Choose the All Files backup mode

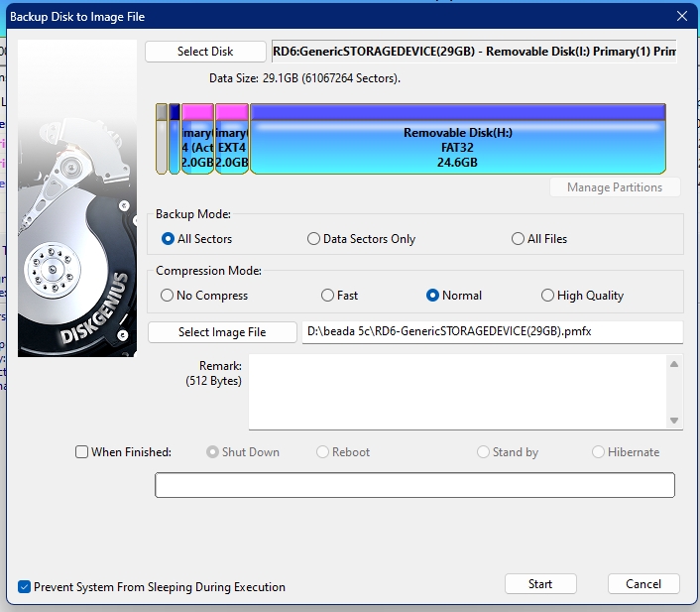pyautogui.click(x=519, y=239)
